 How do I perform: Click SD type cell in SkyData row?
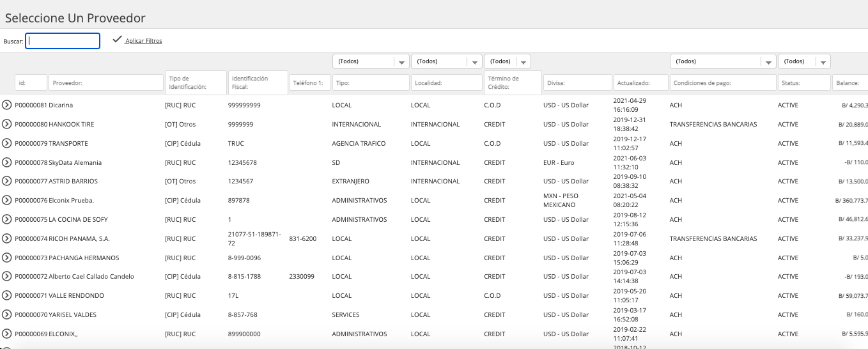(336, 162)
